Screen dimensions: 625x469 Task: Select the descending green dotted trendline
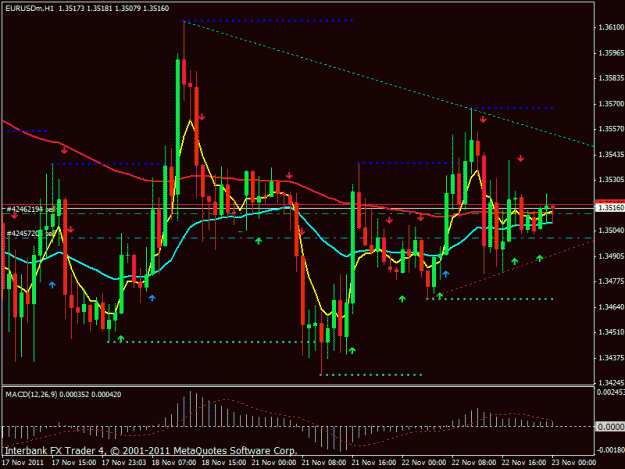point(389,84)
